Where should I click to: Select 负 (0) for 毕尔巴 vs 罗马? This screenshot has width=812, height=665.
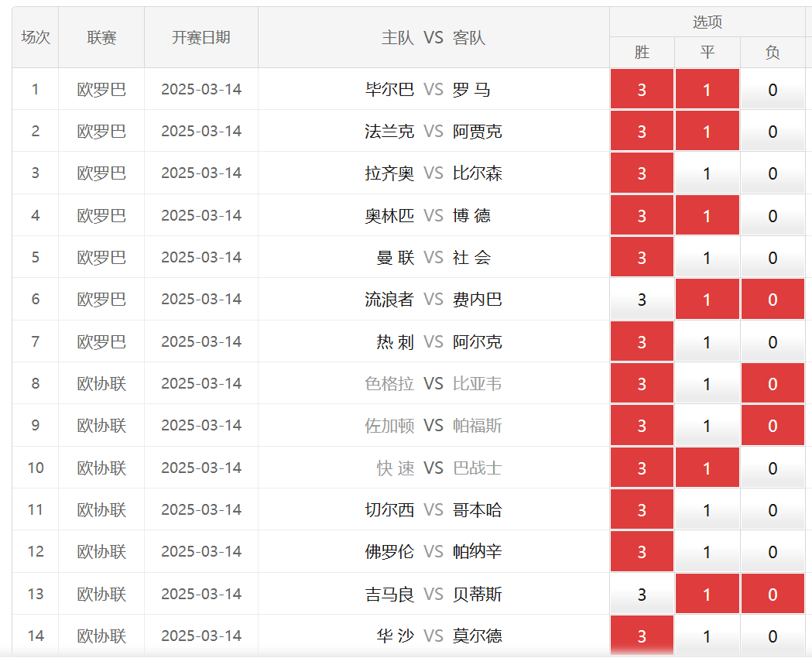773,89
